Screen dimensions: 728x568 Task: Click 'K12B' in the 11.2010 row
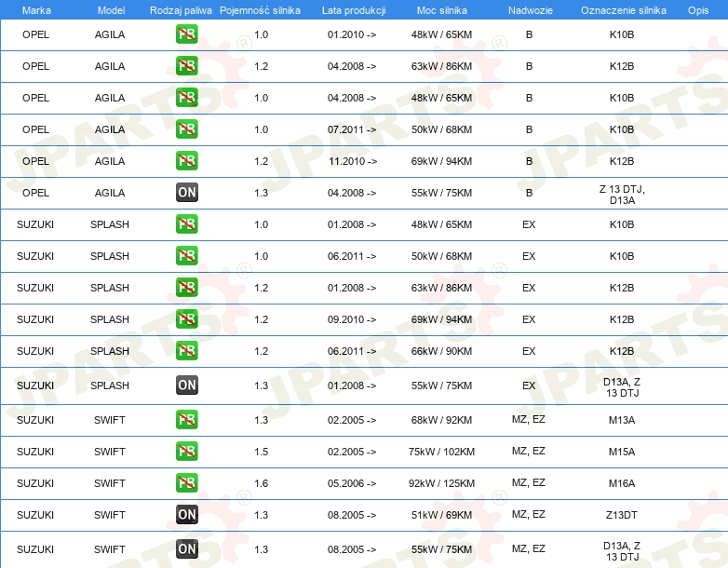622,161
